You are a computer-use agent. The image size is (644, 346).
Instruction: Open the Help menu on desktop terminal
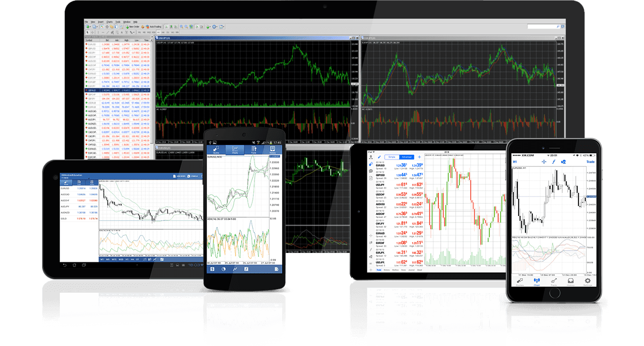pos(135,22)
